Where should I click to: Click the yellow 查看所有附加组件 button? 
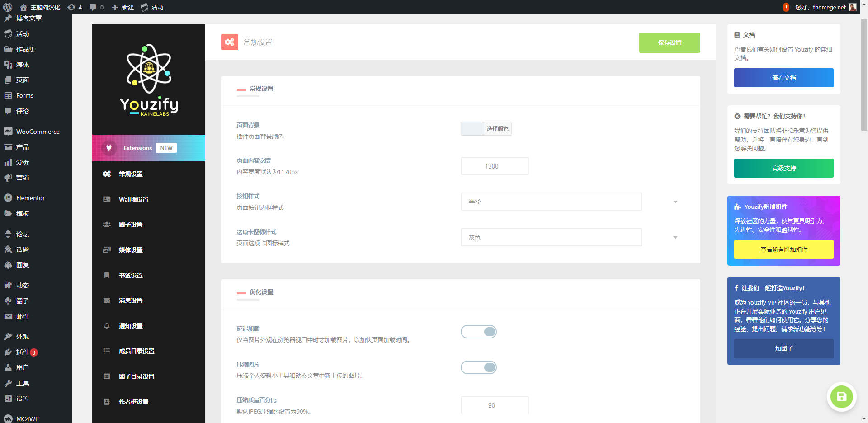(x=783, y=249)
